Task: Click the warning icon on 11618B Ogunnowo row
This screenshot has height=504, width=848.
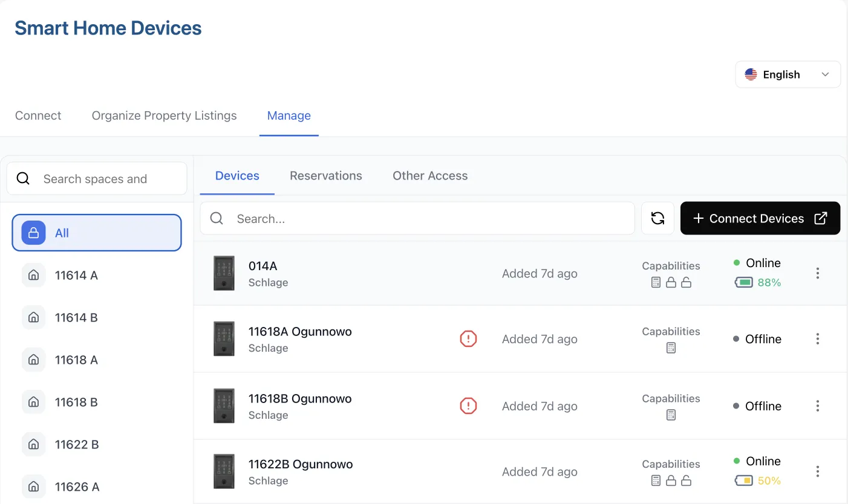Action: [468, 406]
